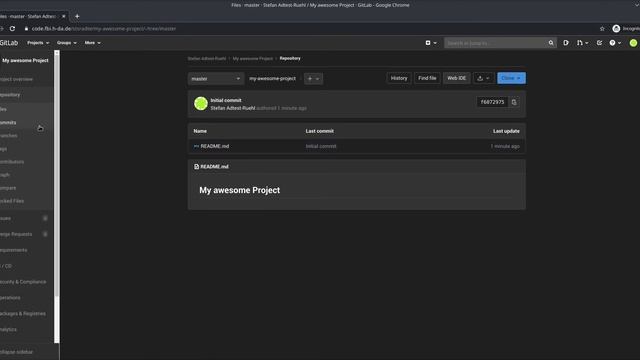This screenshot has height=360, width=640.
Task: Open the To-Do list icon in navbar
Action: [599, 43]
